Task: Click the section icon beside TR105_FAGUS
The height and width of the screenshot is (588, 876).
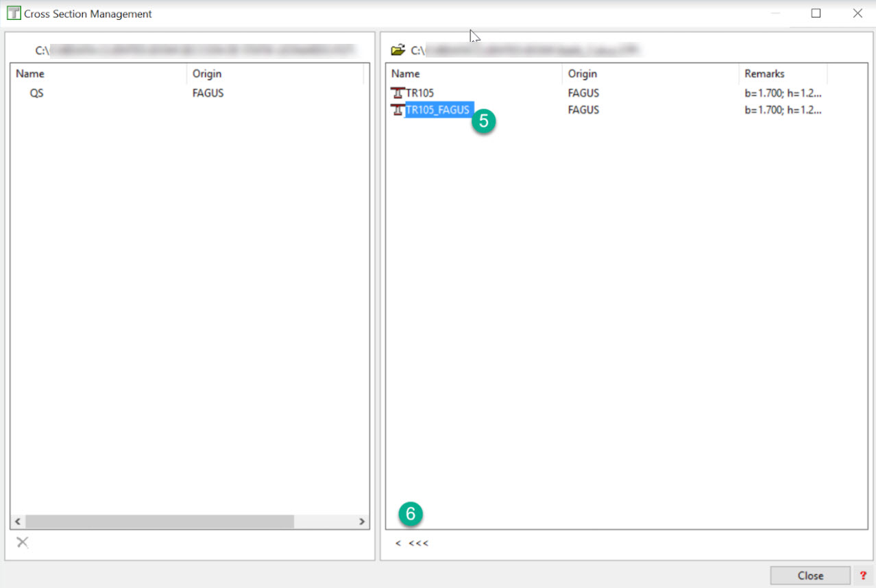Action: pyautogui.click(x=398, y=110)
